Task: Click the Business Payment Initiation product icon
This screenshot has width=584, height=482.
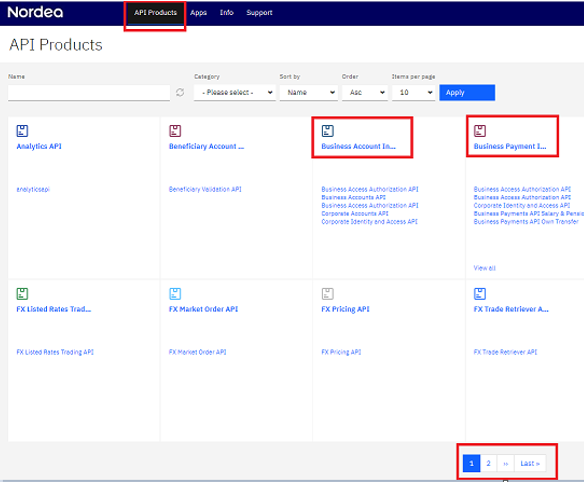Action: 480,131
